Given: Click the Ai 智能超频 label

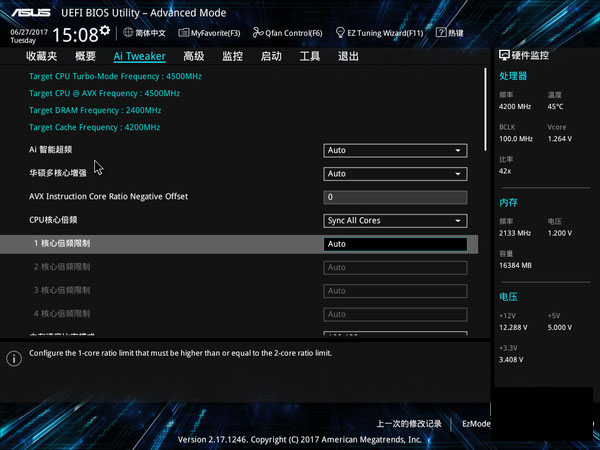Looking at the screenshot, I should pos(51,150).
